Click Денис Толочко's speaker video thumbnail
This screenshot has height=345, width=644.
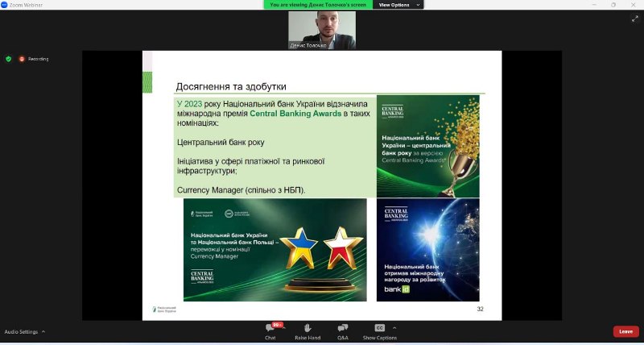click(x=322, y=30)
